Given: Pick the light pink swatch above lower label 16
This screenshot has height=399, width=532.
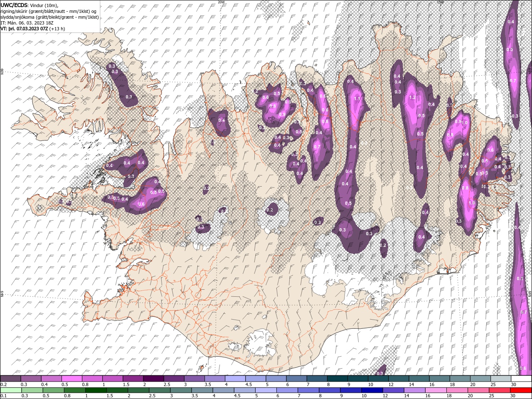Looking at the screenshot, I should [436, 390].
